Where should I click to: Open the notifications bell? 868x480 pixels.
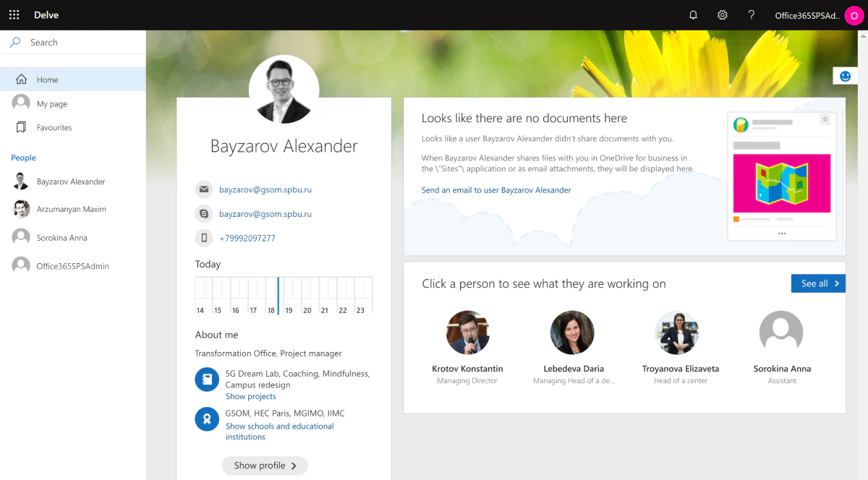coord(693,15)
